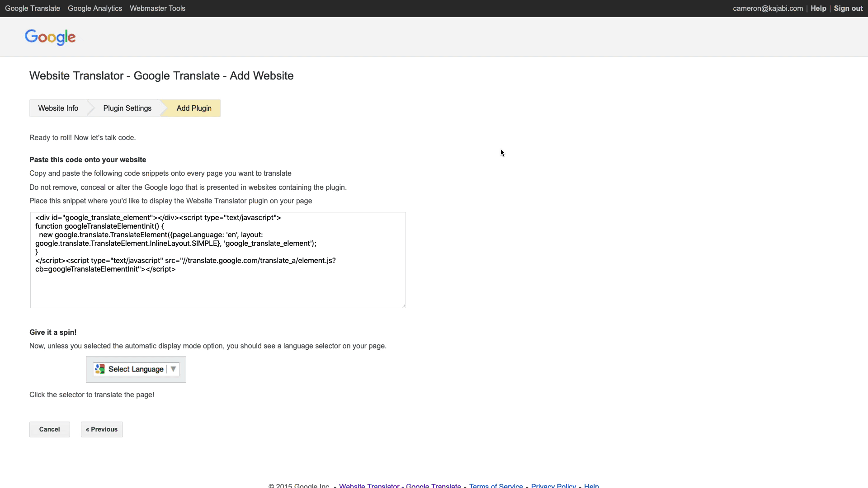This screenshot has width=868, height=488.
Task: Open the Terms of Service footer link
Action: (496, 486)
